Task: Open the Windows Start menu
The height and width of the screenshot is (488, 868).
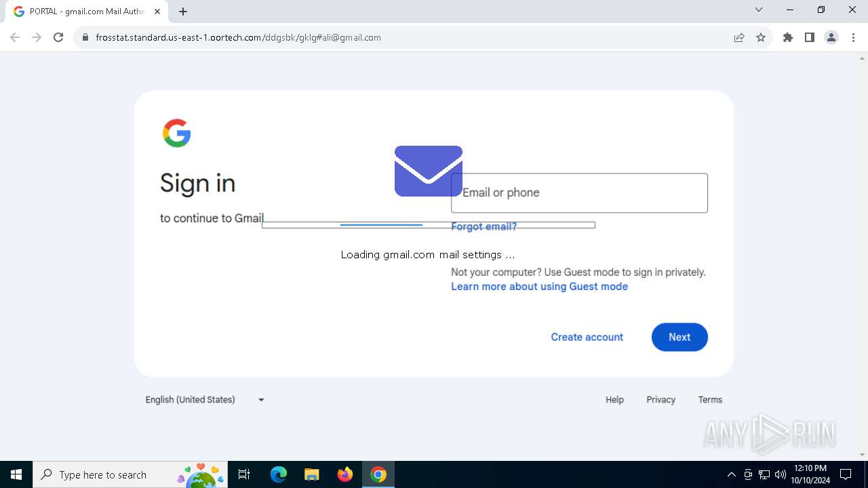Action: 16,474
